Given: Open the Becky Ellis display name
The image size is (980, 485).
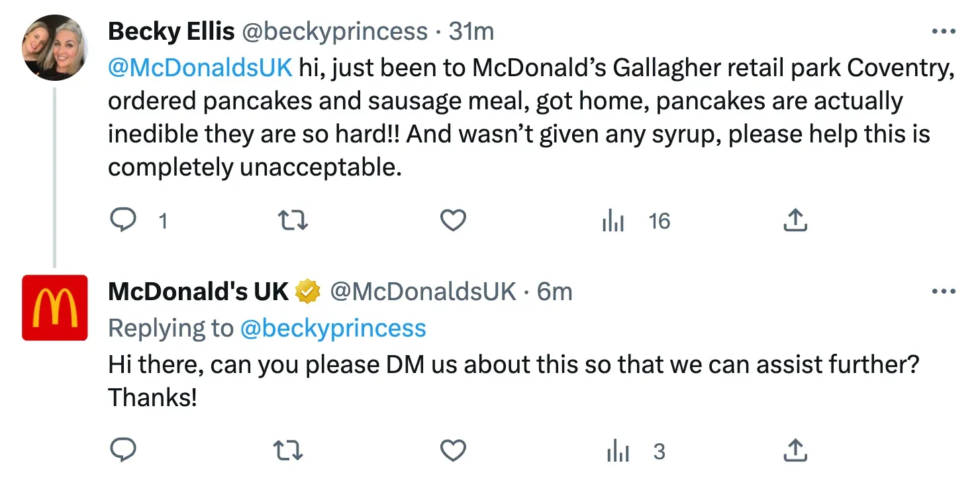Looking at the screenshot, I should point(171,32).
